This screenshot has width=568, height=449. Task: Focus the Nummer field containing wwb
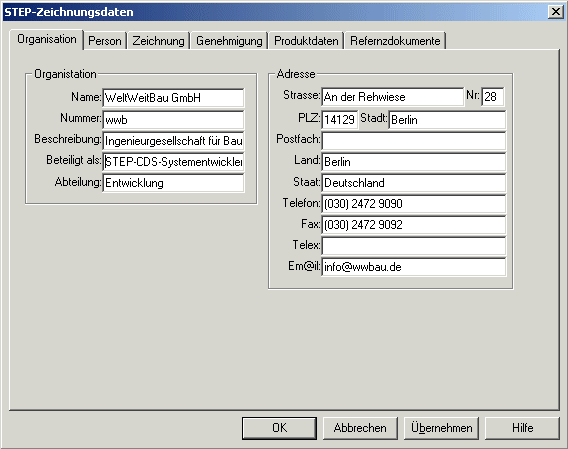(x=174, y=120)
